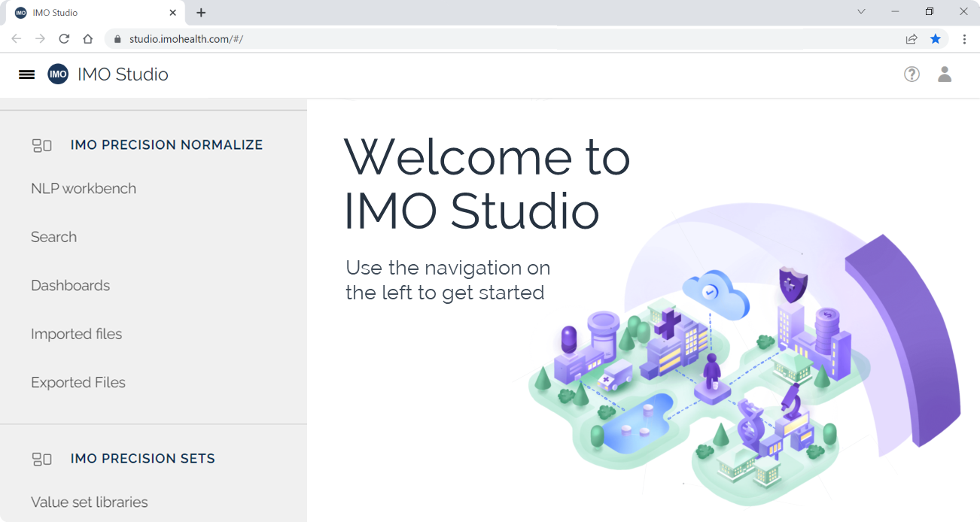Click the IMO Precision Sets section icon
This screenshot has width=980, height=522.
coord(42,459)
